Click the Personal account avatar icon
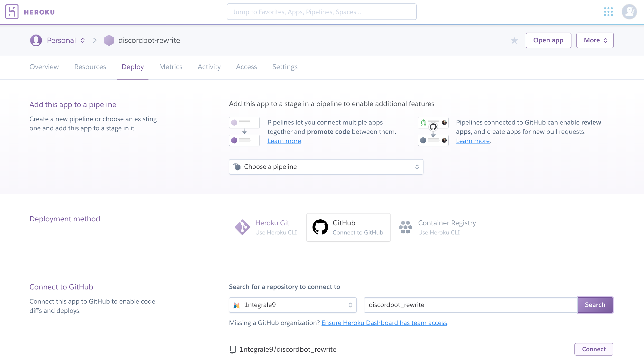The image size is (644, 359). (36, 40)
